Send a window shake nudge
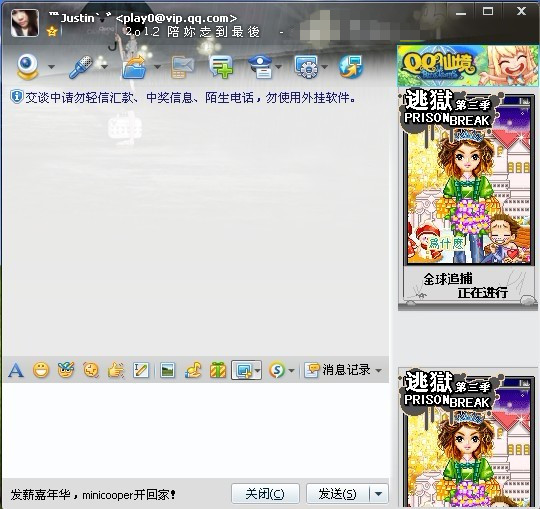 pos(91,371)
